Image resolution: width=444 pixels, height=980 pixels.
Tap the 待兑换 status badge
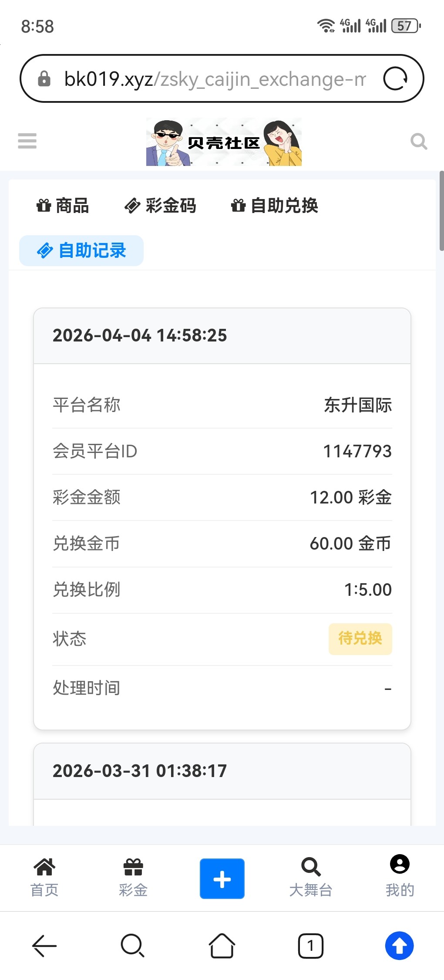click(x=360, y=639)
